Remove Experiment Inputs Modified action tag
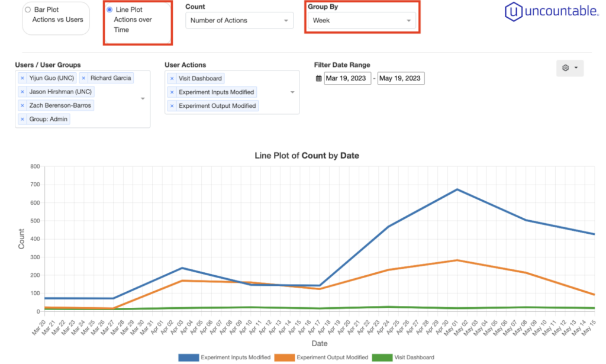The width and height of the screenshot is (606, 364). [172, 92]
